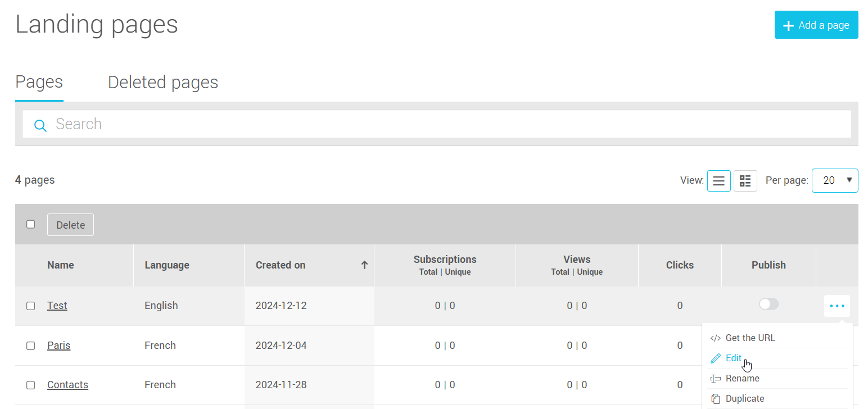
Task: Toggle the Publish switch for Test
Action: [x=768, y=304]
